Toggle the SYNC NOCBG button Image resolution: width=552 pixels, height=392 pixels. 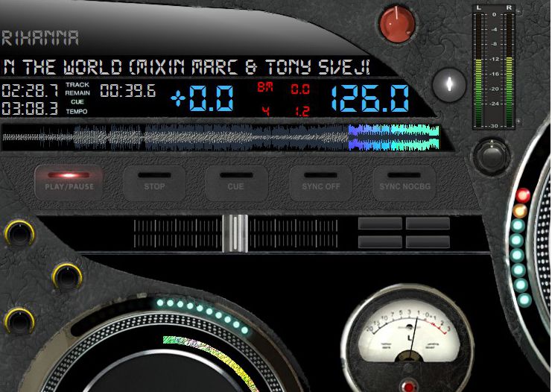coord(405,183)
